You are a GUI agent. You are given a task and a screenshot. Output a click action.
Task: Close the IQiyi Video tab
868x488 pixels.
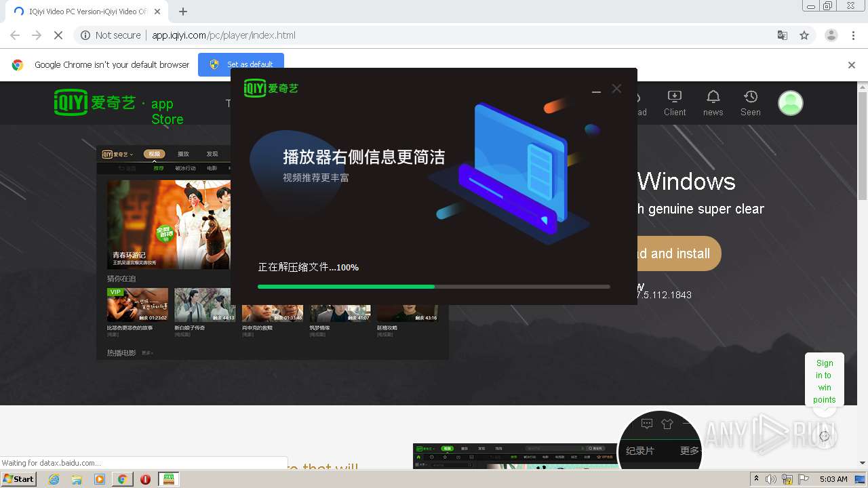click(157, 12)
